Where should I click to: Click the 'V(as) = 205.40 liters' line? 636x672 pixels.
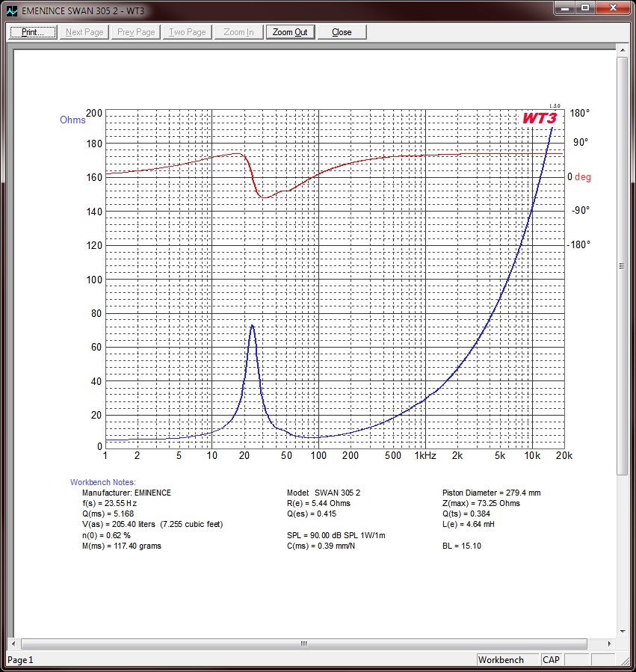tap(152, 524)
